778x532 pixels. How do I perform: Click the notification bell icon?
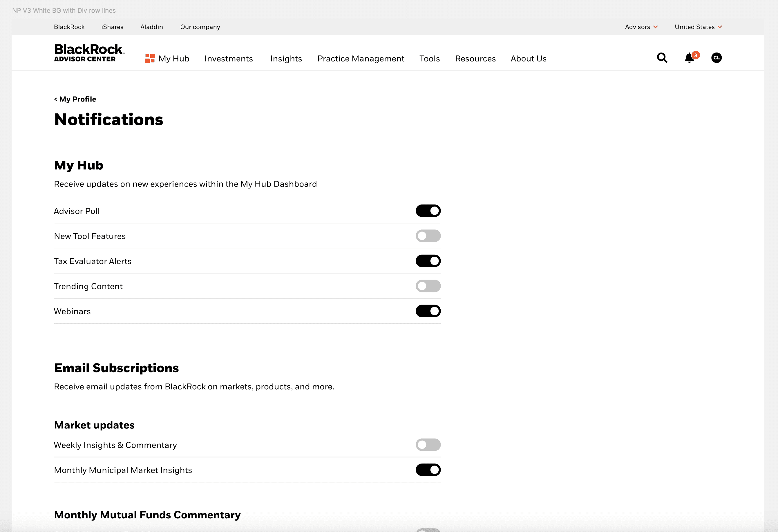tap(689, 58)
